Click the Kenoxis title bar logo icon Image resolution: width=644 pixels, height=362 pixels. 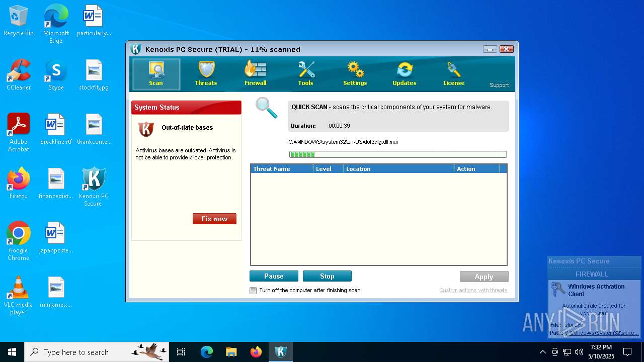[135, 49]
